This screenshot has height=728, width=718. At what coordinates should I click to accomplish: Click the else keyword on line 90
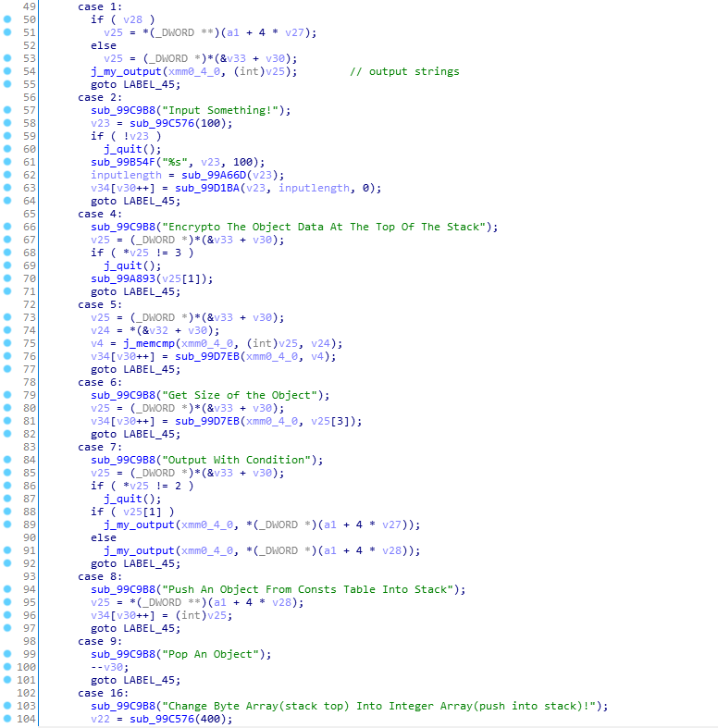tap(104, 537)
